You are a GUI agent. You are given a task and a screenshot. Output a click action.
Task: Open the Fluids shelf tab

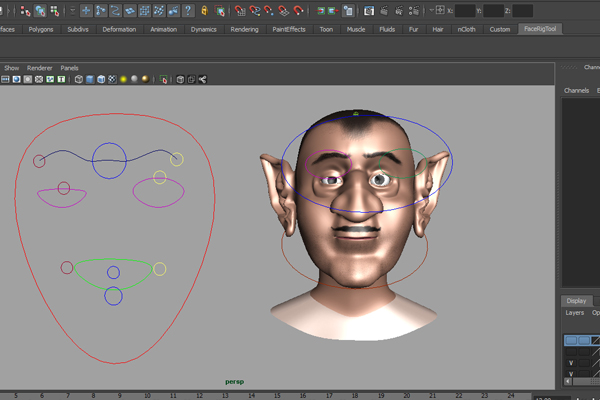[387, 29]
